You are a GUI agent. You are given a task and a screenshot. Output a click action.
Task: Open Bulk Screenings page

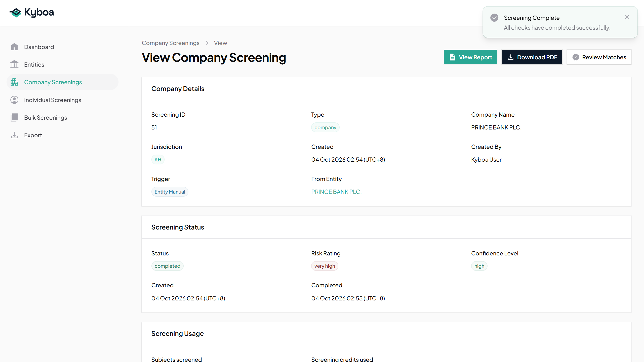(x=62, y=117)
